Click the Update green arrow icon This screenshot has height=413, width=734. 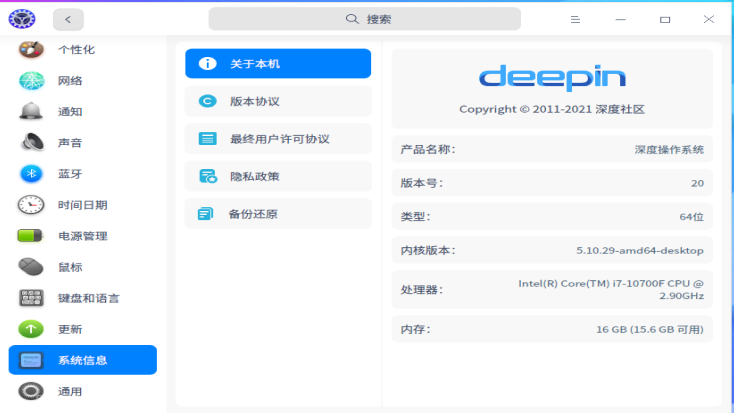(x=31, y=329)
